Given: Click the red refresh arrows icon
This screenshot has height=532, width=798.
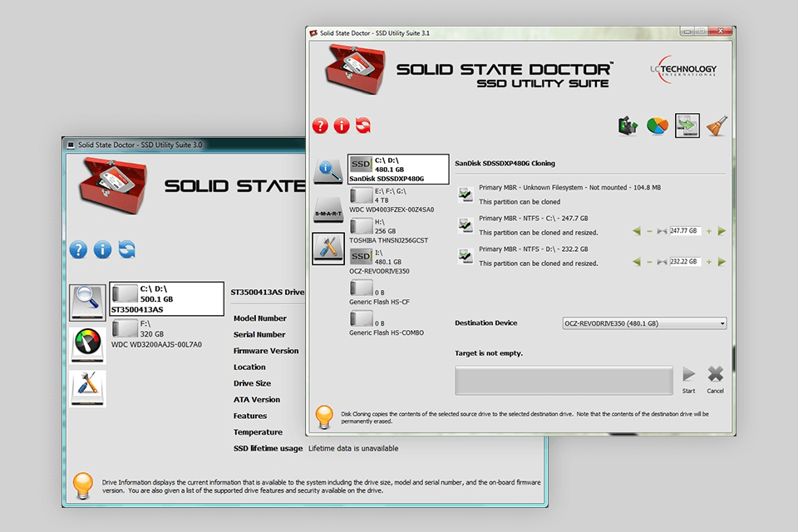Looking at the screenshot, I should pyautogui.click(x=363, y=126).
